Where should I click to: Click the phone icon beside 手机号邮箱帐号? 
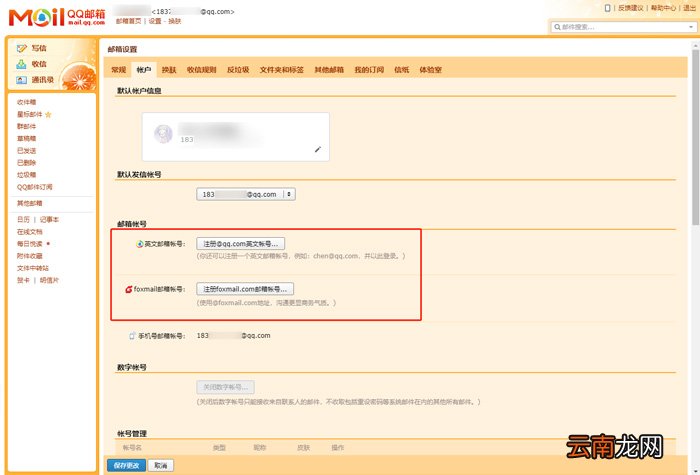(132, 336)
